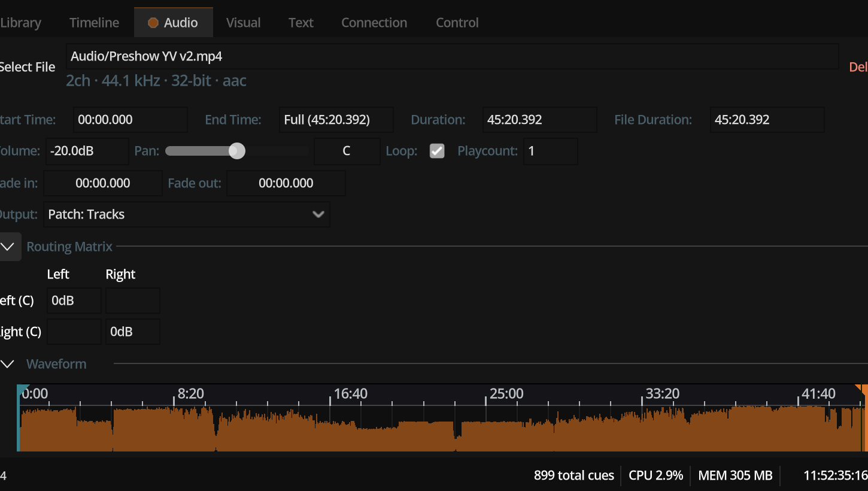Edit the Left-to-Left 0dB routing cell
The width and height of the screenshot is (868, 491).
click(x=74, y=301)
